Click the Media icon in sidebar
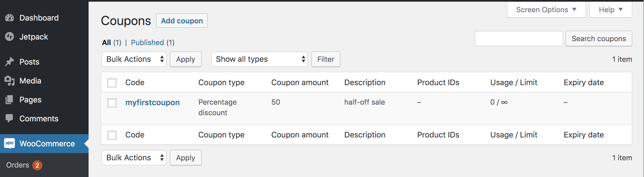Screen dimensions: 644x177 (9, 81)
